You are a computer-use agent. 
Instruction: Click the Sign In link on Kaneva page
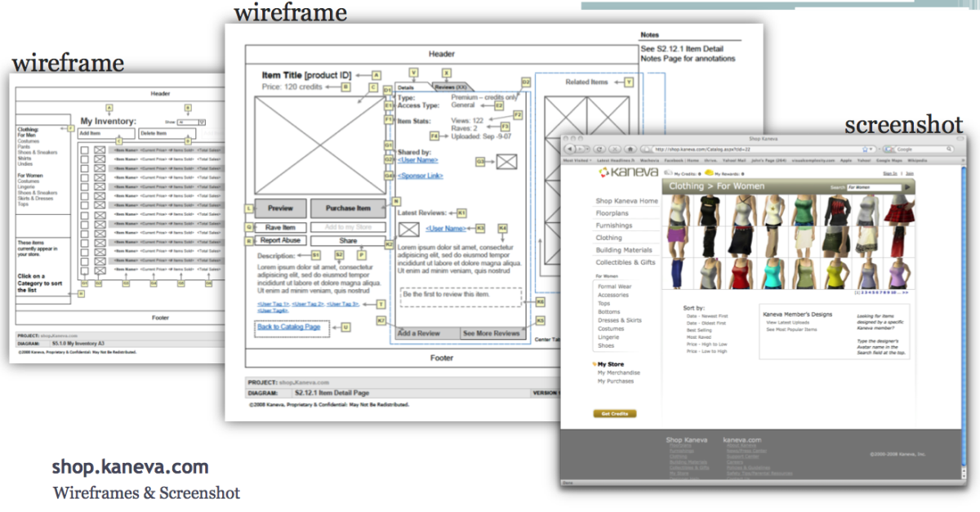pyautogui.click(x=890, y=173)
